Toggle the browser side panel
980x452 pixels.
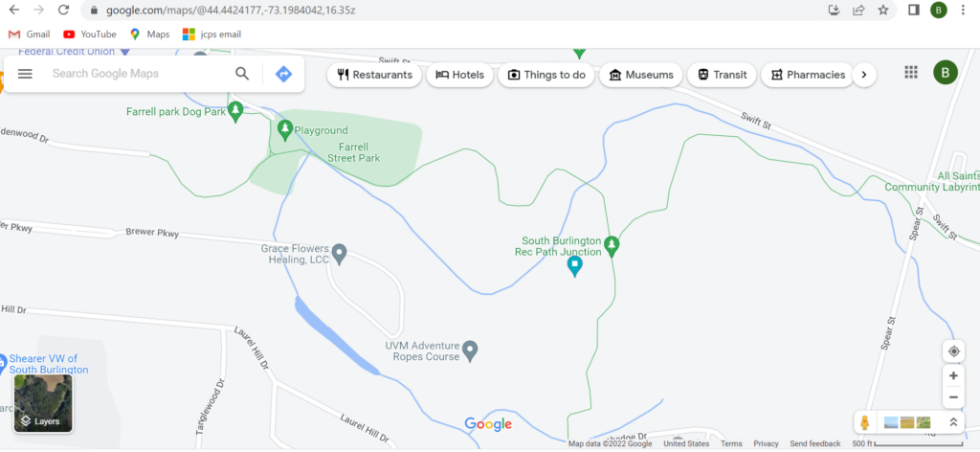tap(914, 10)
